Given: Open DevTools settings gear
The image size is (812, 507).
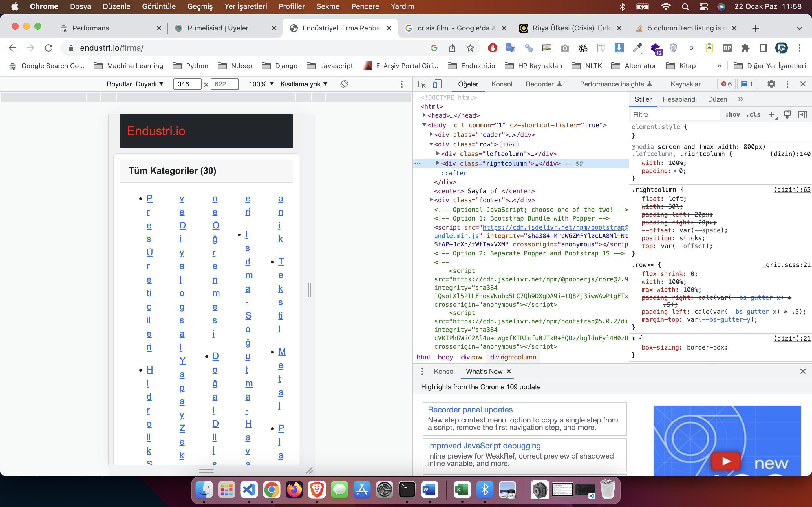Looking at the screenshot, I should click(771, 84).
